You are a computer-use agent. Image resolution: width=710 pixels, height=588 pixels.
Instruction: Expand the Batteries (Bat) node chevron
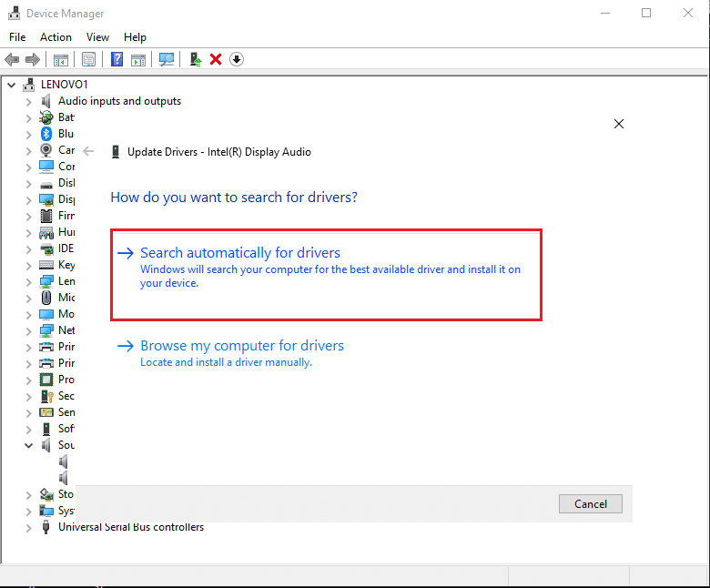tap(28, 118)
